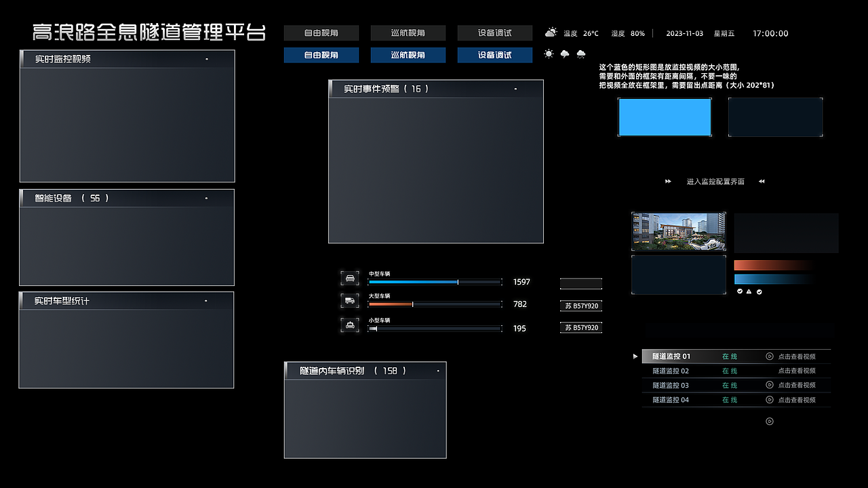Click the warning triangle status icon
The image size is (868, 488).
point(749,291)
